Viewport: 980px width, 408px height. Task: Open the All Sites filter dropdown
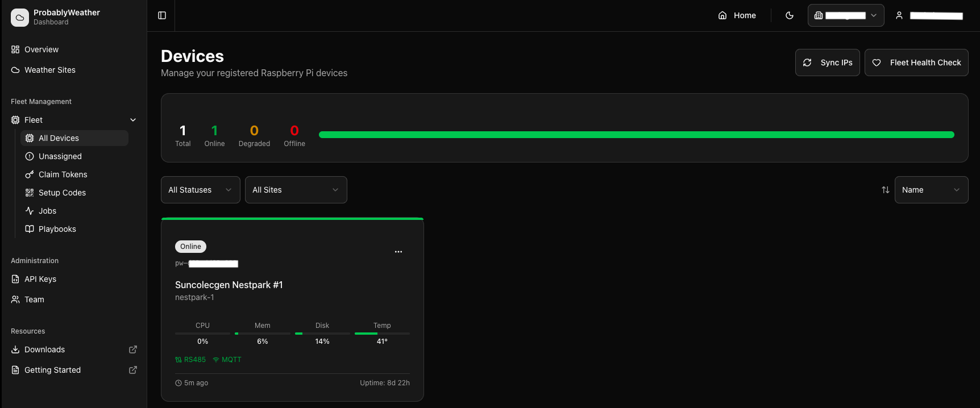296,190
